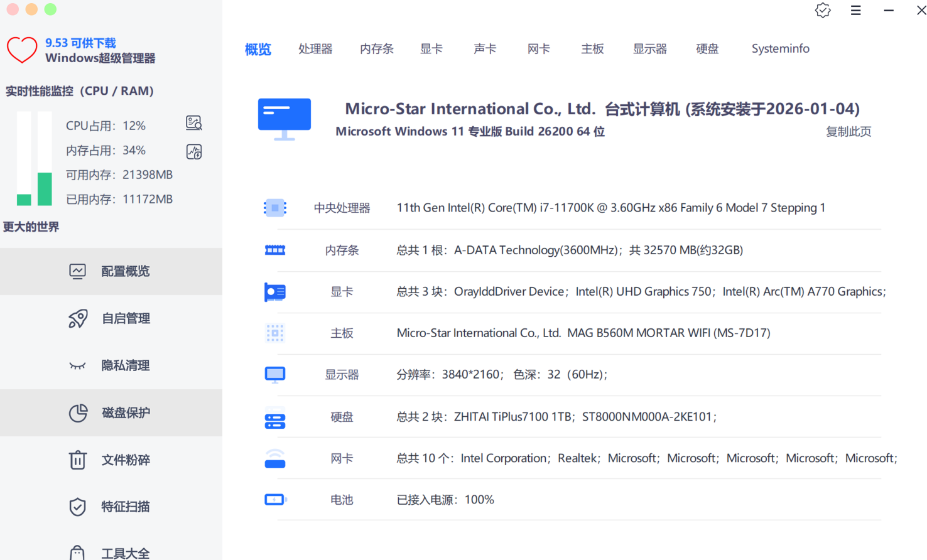
Task: Click the 电池 battery icon
Action: (275, 499)
